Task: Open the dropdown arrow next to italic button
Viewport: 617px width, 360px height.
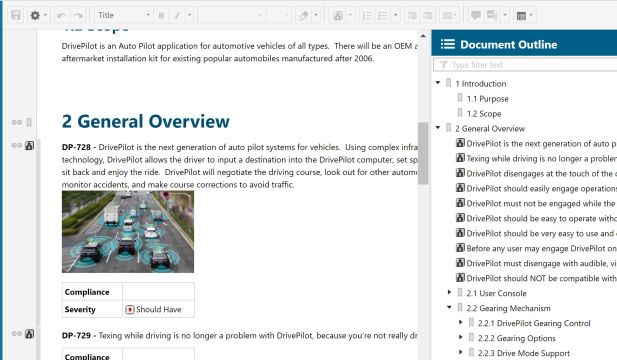Action: (189, 15)
